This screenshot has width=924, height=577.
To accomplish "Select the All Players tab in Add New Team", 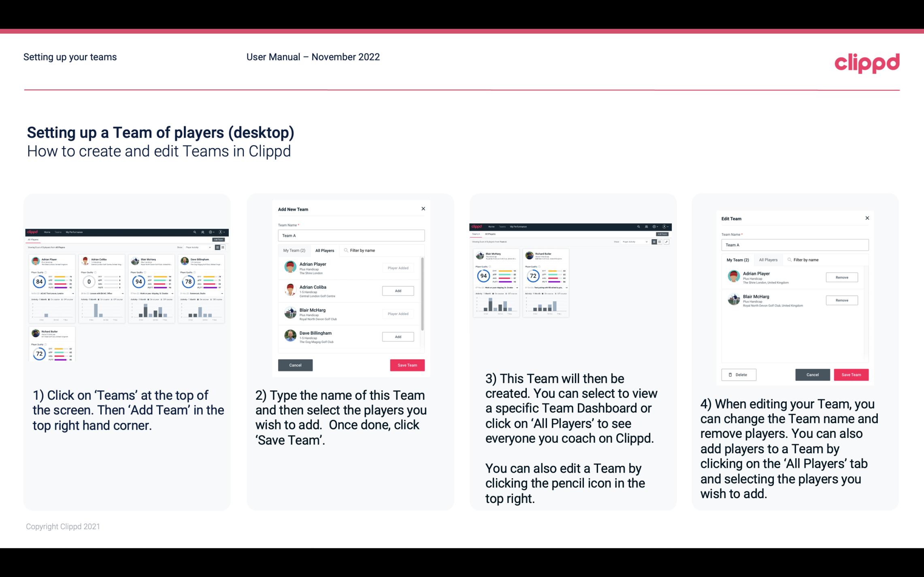I will 325,250.
